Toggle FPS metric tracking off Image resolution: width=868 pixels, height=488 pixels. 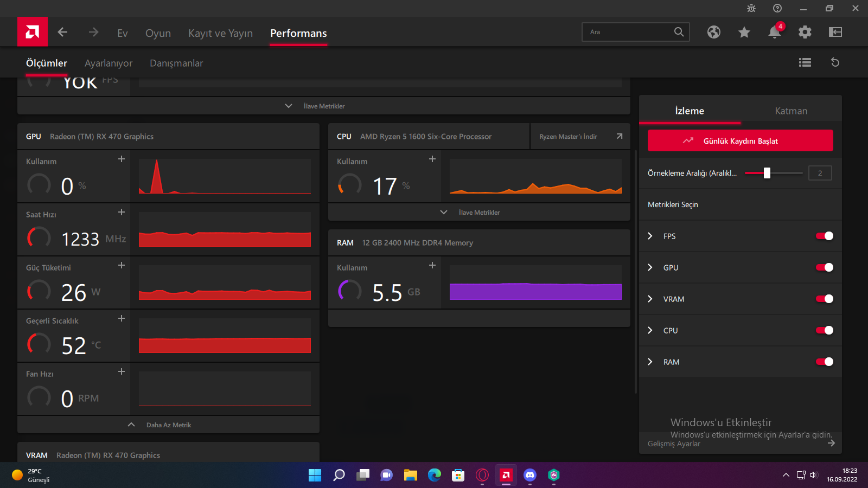tap(825, 236)
